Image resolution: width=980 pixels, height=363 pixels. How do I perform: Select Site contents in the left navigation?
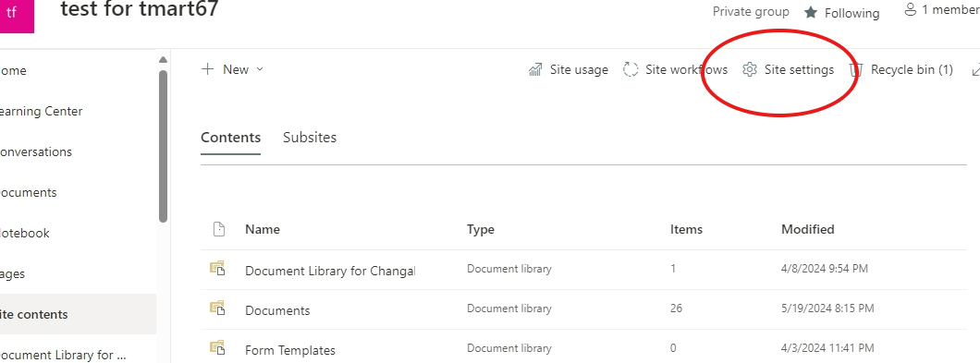(x=79, y=314)
